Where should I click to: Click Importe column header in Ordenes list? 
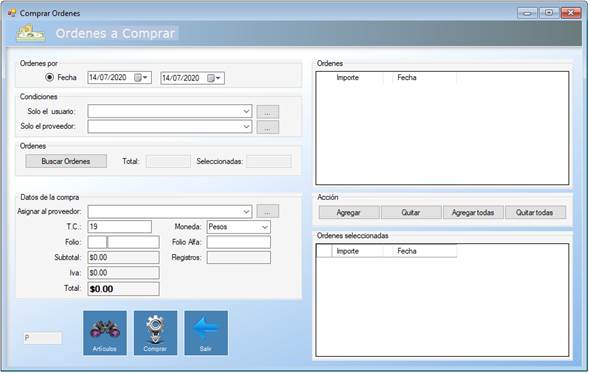tap(348, 78)
